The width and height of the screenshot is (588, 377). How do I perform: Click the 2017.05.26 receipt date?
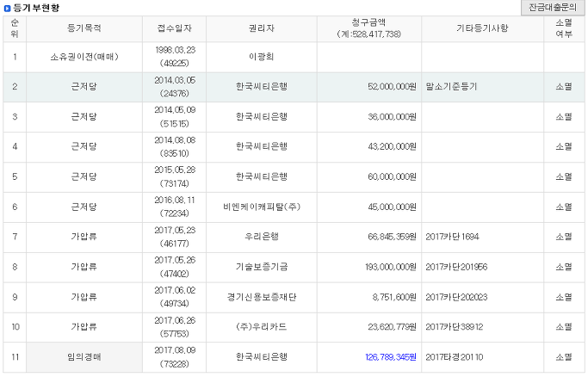(175, 261)
